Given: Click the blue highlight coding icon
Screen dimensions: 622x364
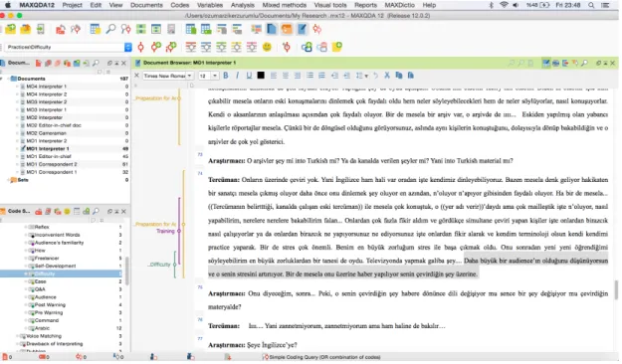Looking at the screenshot, I should tap(206, 47).
